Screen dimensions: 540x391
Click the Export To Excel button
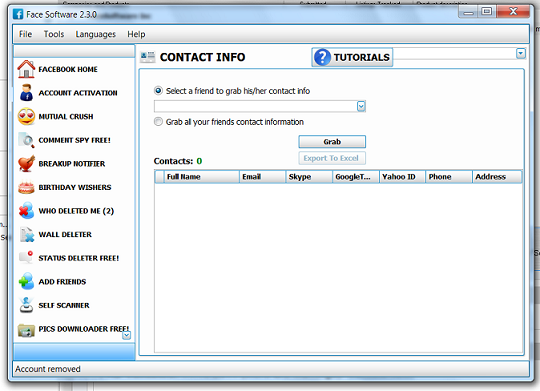coord(332,158)
